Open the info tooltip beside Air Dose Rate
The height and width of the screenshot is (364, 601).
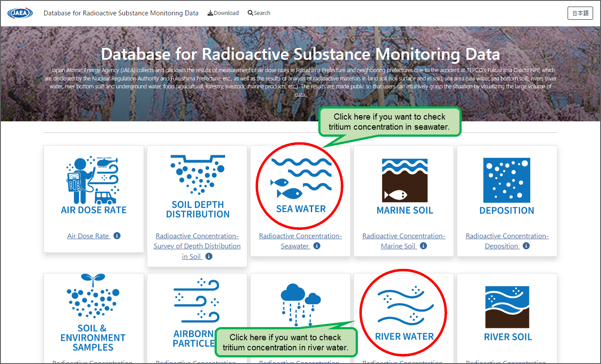pos(117,236)
